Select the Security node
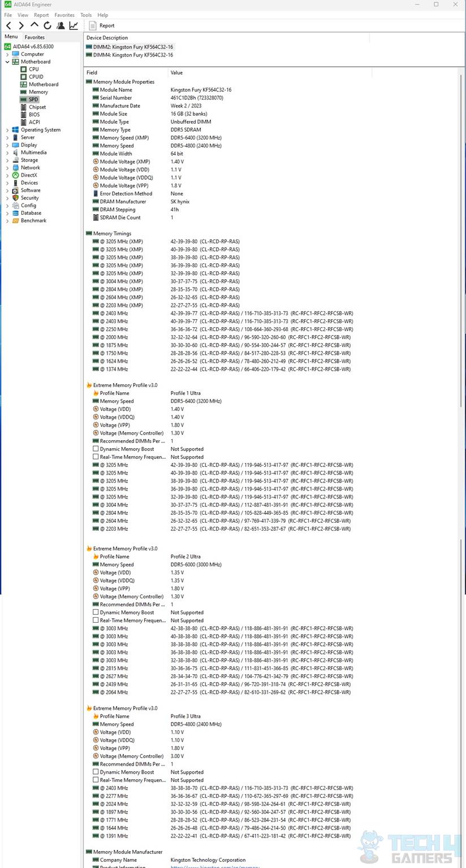Screen dimensions: 466x868 (29, 198)
